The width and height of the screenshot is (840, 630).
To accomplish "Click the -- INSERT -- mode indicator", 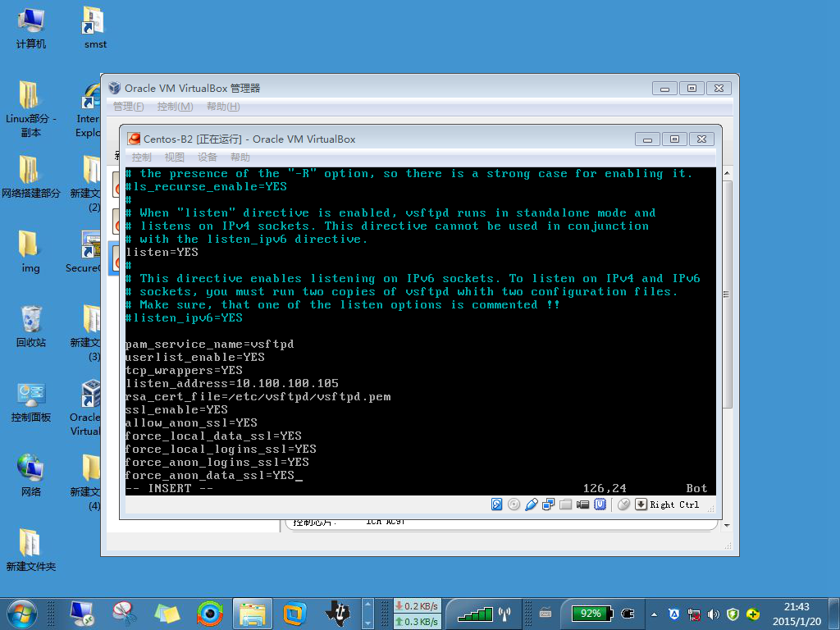I will [x=169, y=488].
